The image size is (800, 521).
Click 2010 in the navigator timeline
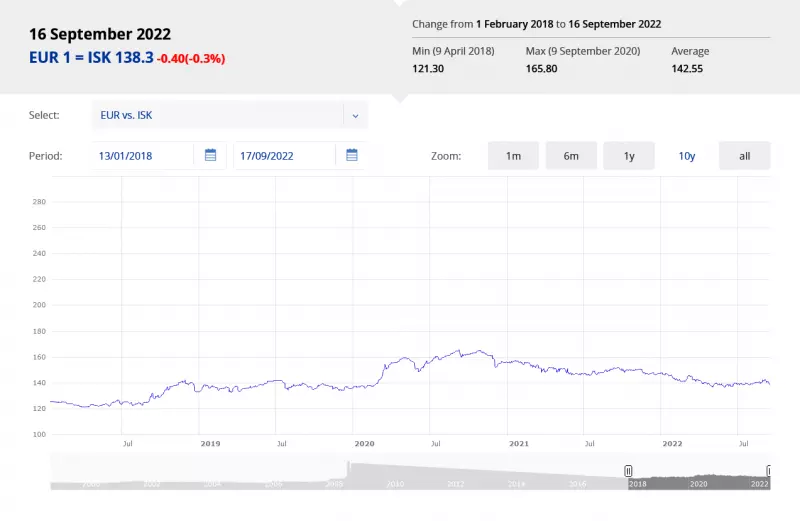click(x=395, y=484)
